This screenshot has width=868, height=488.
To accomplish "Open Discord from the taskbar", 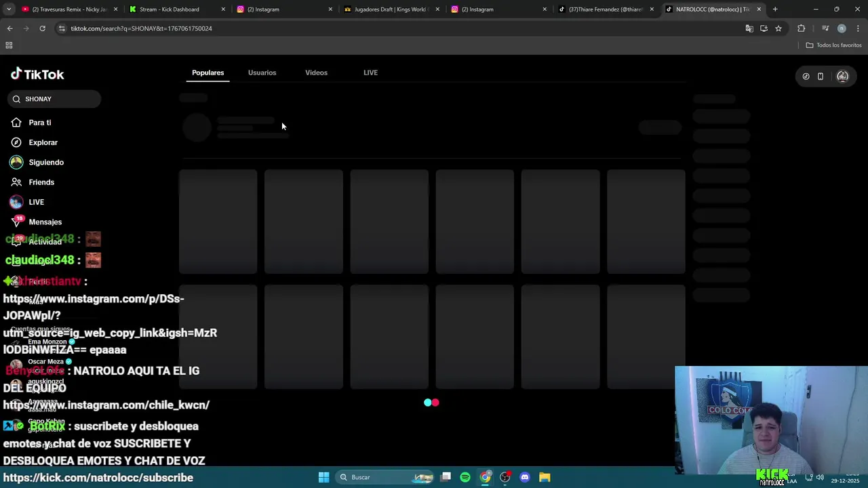I will (525, 477).
